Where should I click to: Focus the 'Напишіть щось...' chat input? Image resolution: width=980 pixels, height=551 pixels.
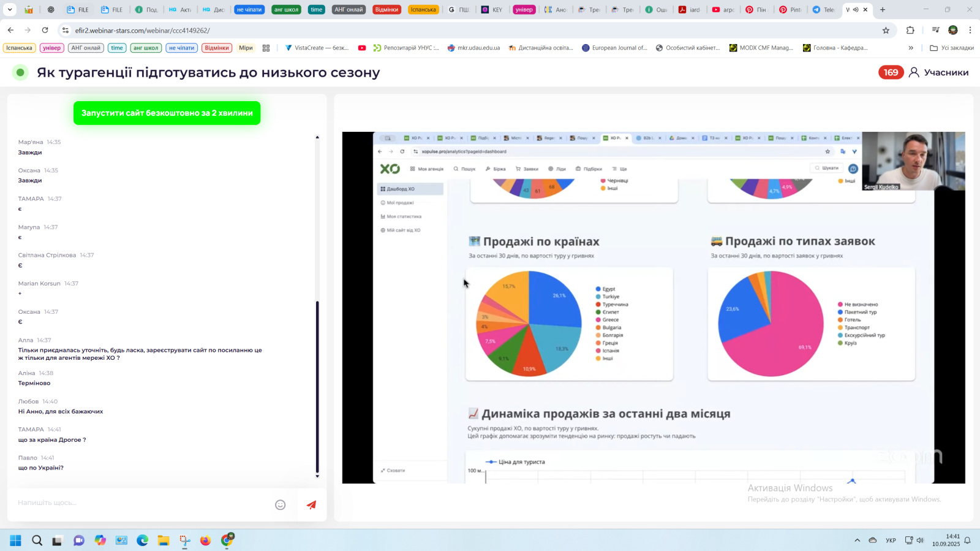coord(142,503)
